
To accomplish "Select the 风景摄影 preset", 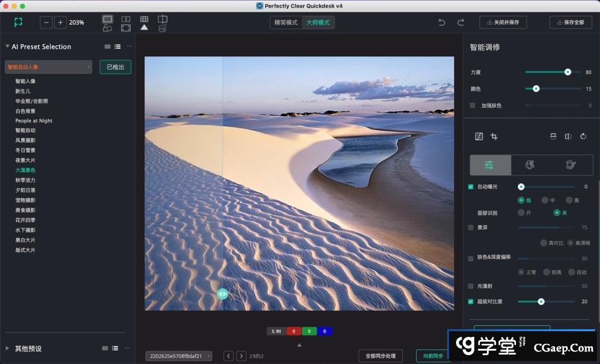I will tap(25, 141).
